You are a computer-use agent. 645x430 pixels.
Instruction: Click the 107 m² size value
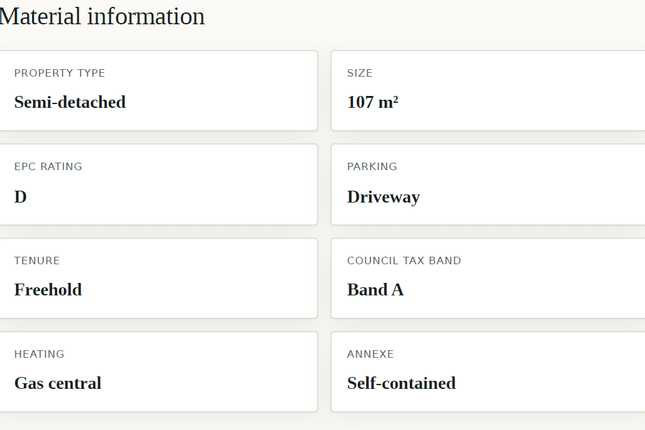click(373, 102)
